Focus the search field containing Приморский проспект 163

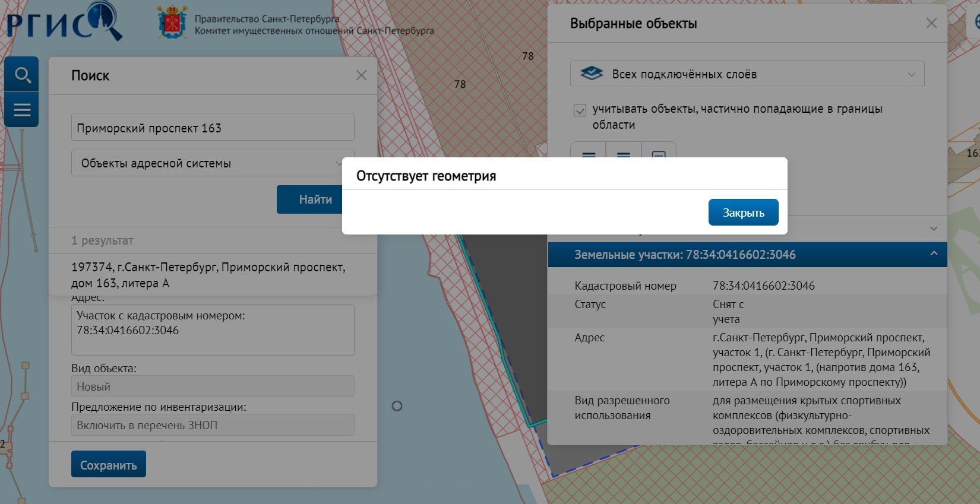click(x=213, y=127)
